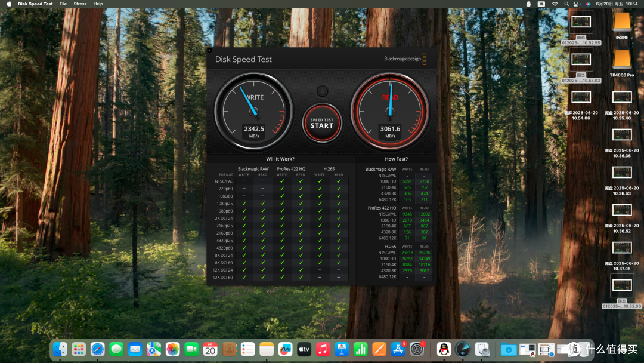Open the Wi-Fi status menu

[x=555, y=4]
